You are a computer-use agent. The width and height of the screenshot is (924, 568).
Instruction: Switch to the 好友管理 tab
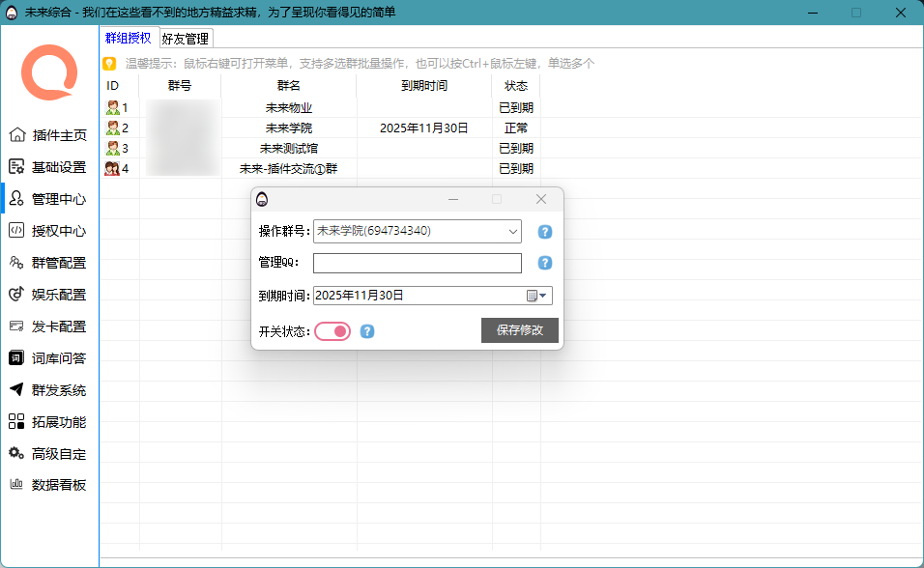tap(185, 40)
